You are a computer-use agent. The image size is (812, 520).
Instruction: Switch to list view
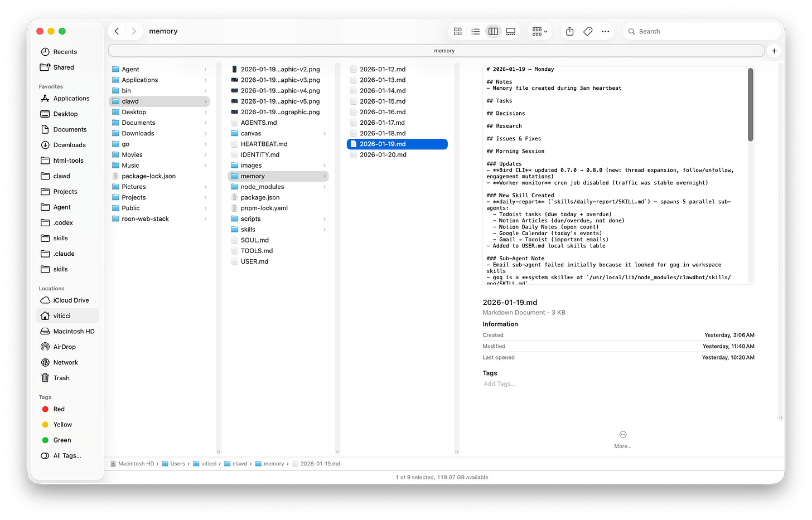tap(475, 31)
